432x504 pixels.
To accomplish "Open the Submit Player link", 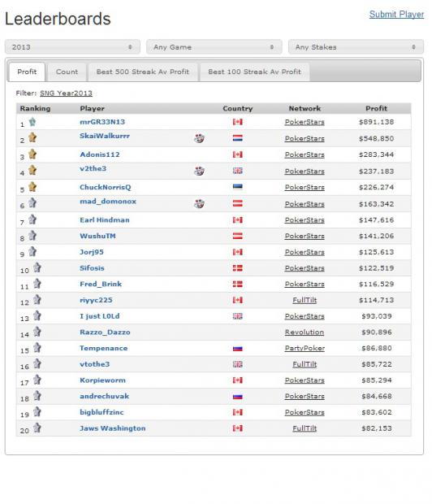I will (396, 15).
